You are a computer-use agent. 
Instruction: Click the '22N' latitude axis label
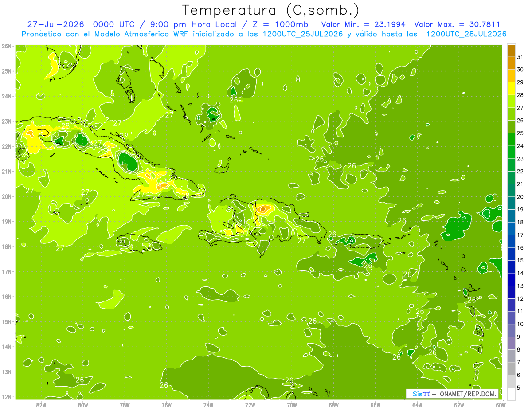pos(7,146)
